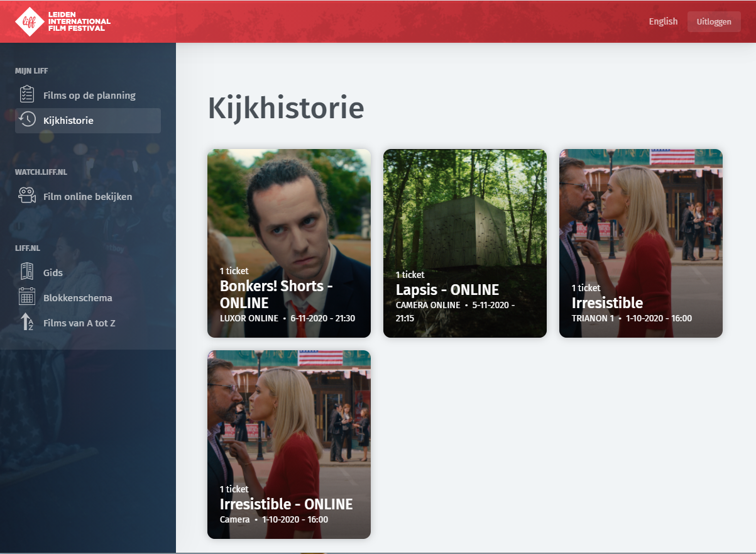Click the checklist icon beside Films op de planning
This screenshot has height=554, width=756.
point(26,95)
